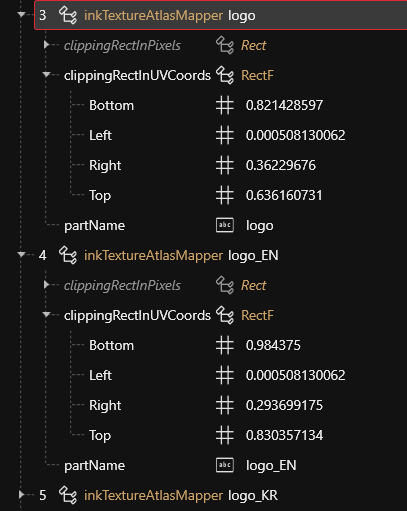Screen dimensions: 407x511
Task: Click number icon for Left in entry 3
Action: pos(225,135)
